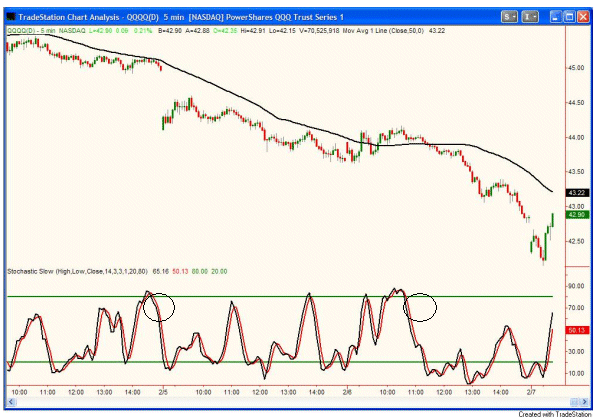Click the 70.00 stochastic axis label
Screen dimensions: 597x420
[576, 308]
